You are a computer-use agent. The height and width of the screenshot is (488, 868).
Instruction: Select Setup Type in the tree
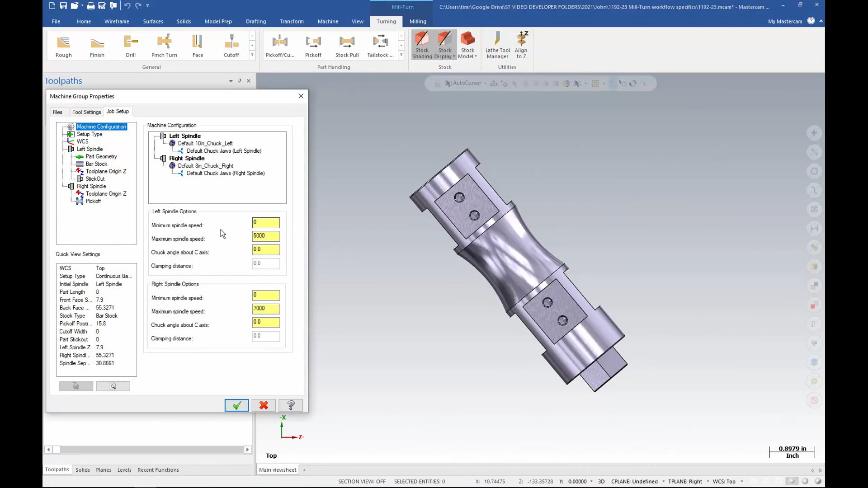90,134
